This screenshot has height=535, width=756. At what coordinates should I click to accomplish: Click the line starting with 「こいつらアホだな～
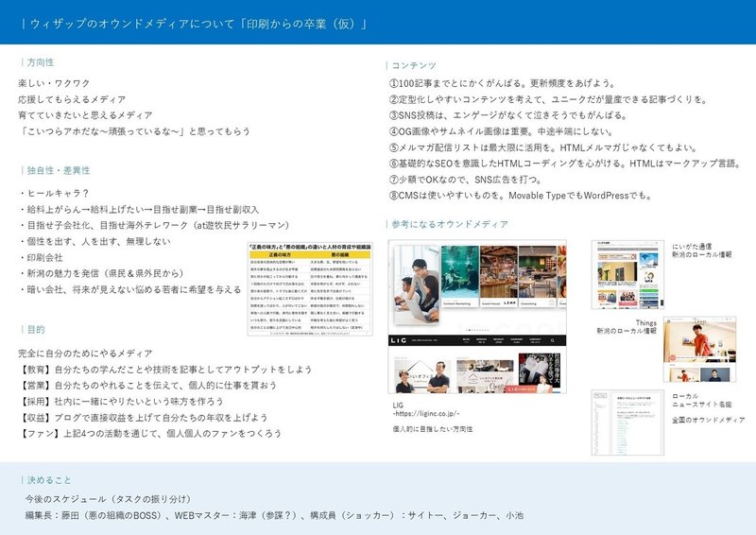(x=134, y=131)
